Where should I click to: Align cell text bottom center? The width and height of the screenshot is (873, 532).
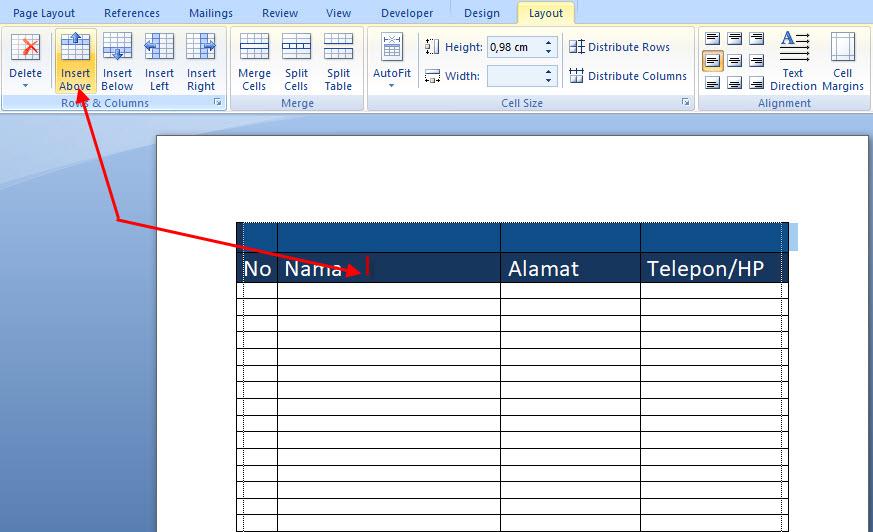coord(735,83)
